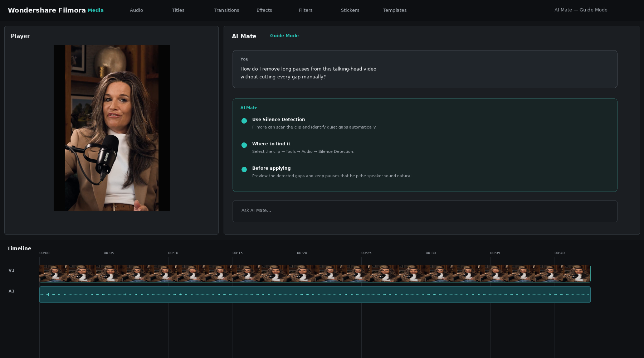Switch to the Audio tab
This screenshot has height=358, width=644.
[x=136, y=10]
